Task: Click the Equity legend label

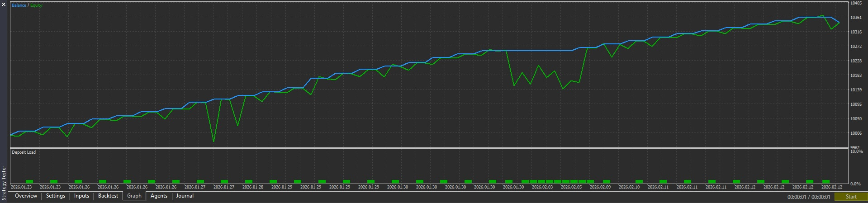Action: click(36, 5)
